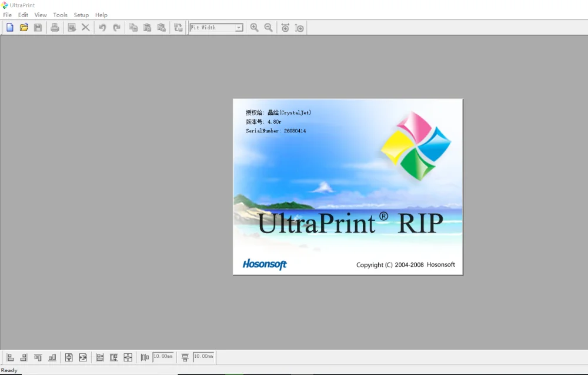The height and width of the screenshot is (375, 588).
Task: Click the rotate/swap icon before Fit Width
Action: coord(178,28)
